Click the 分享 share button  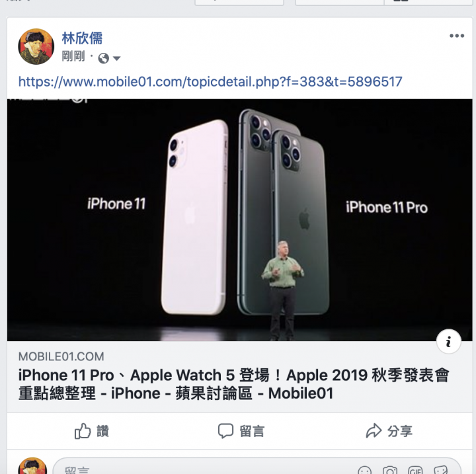(389, 431)
